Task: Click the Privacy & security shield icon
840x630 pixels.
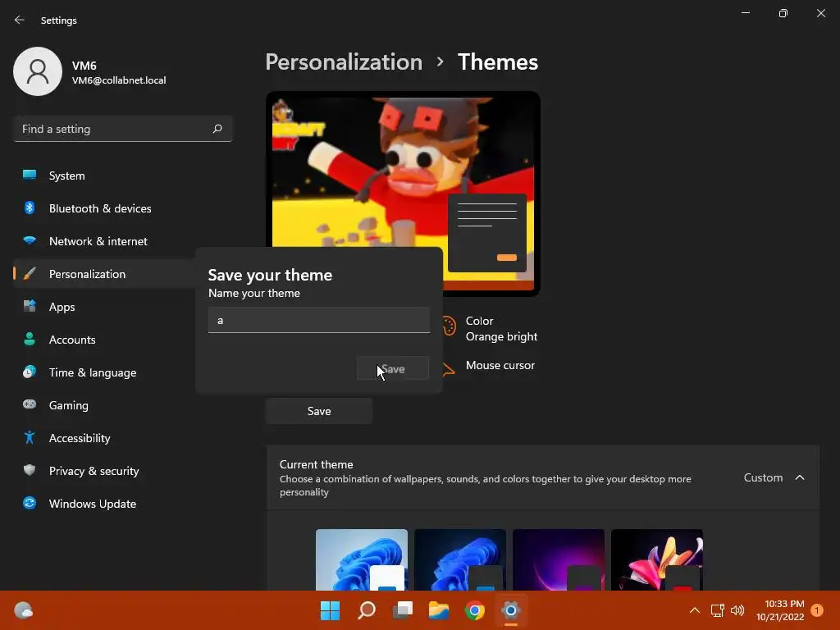Action: tap(30, 470)
